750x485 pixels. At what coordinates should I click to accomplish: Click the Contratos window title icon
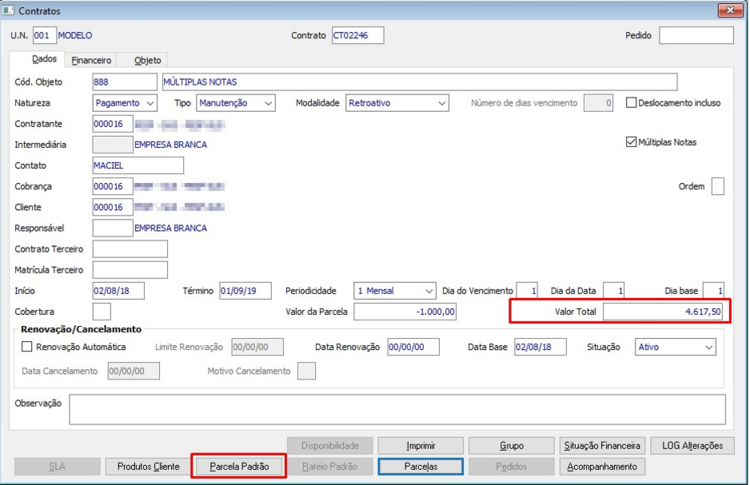click(8, 10)
